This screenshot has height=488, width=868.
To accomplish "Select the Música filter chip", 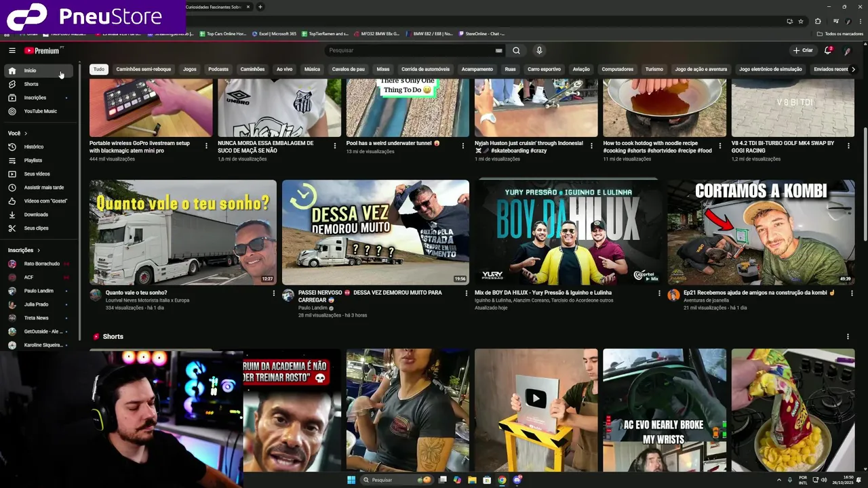I will [x=312, y=69].
